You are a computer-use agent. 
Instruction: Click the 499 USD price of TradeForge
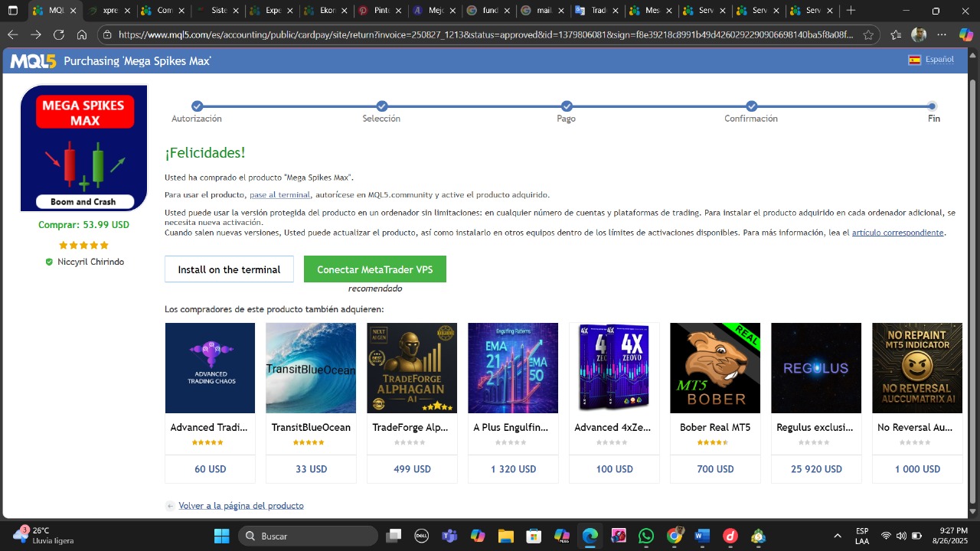click(x=412, y=469)
